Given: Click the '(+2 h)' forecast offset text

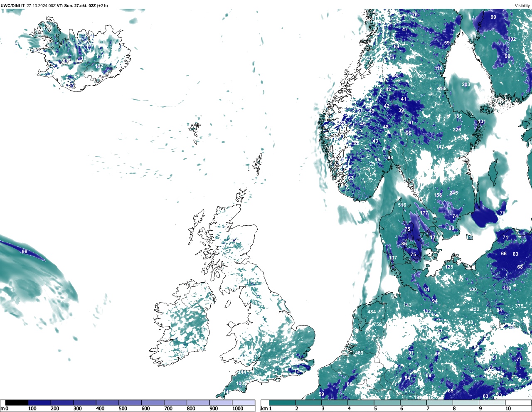Looking at the screenshot, I should pyautogui.click(x=103, y=6).
